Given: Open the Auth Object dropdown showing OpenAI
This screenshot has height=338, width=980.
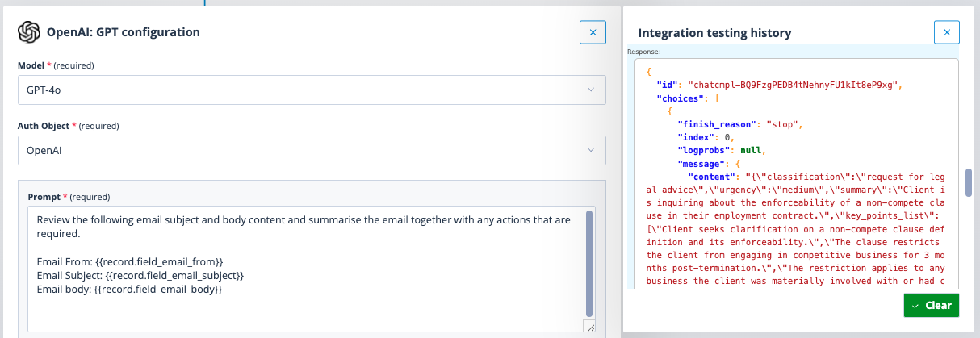Looking at the screenshot, I should 312,150.
